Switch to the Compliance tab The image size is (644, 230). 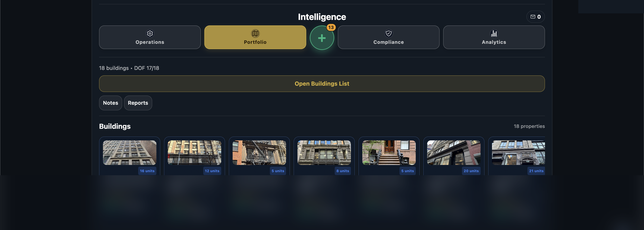[388, 37]
